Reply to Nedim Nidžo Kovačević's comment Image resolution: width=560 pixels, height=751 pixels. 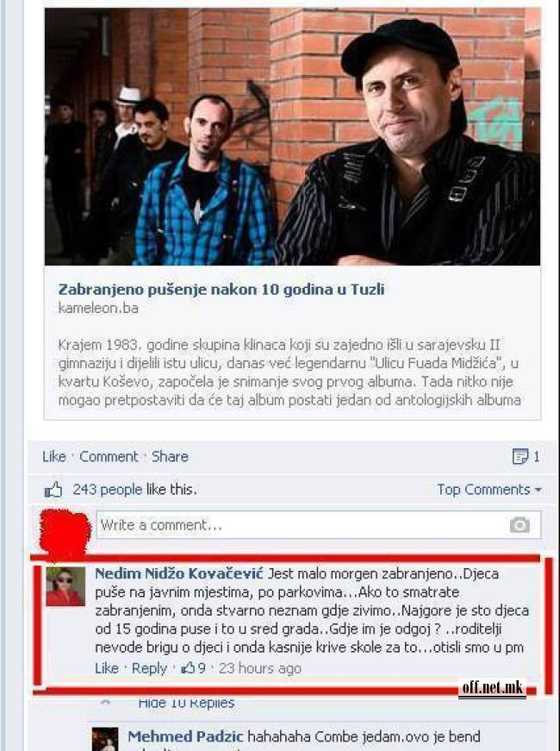149,668
